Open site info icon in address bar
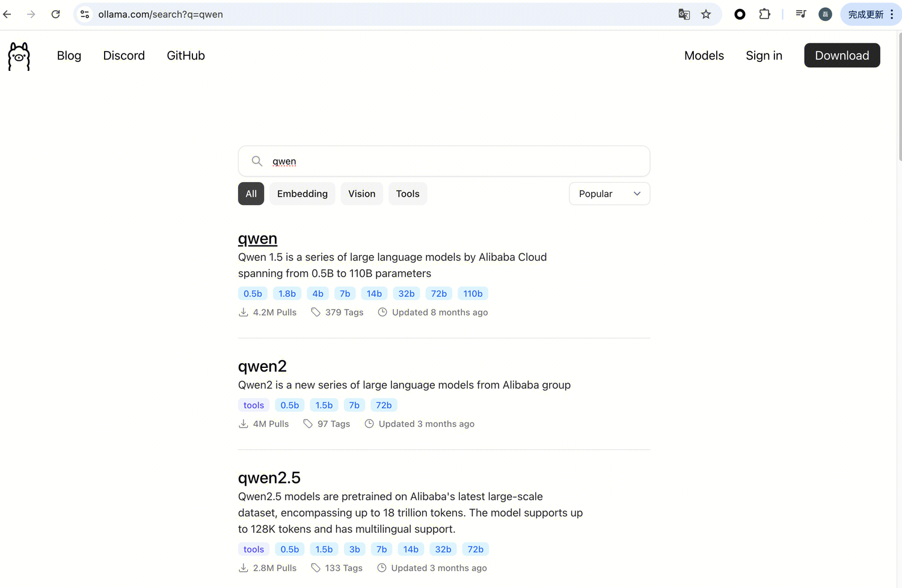The width and height of the screenshot is (902, 588). (85, 14)
